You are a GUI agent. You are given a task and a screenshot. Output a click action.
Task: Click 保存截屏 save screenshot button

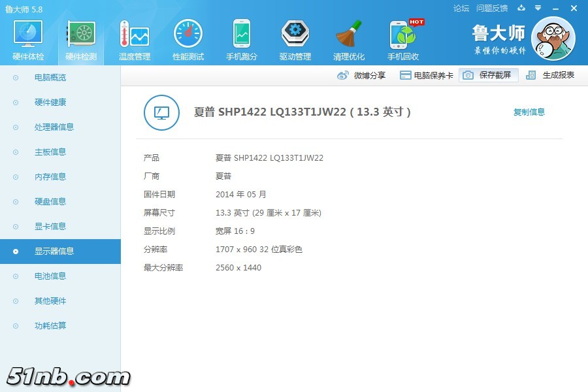(489, 75)
